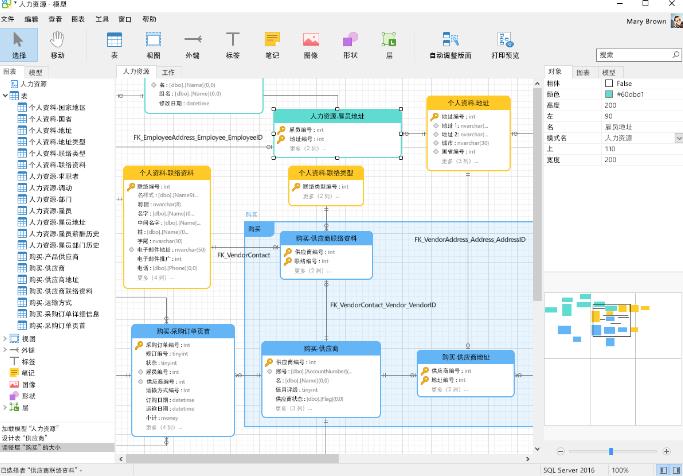This screenshot has width=683, height=476.
Task: Switch to left panel 模型 tab
Action: click(x=35, y=72)
